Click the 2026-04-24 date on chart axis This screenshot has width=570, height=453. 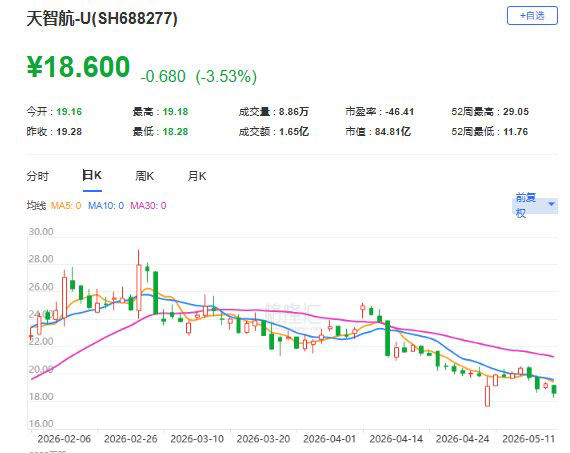coord(463,439)
